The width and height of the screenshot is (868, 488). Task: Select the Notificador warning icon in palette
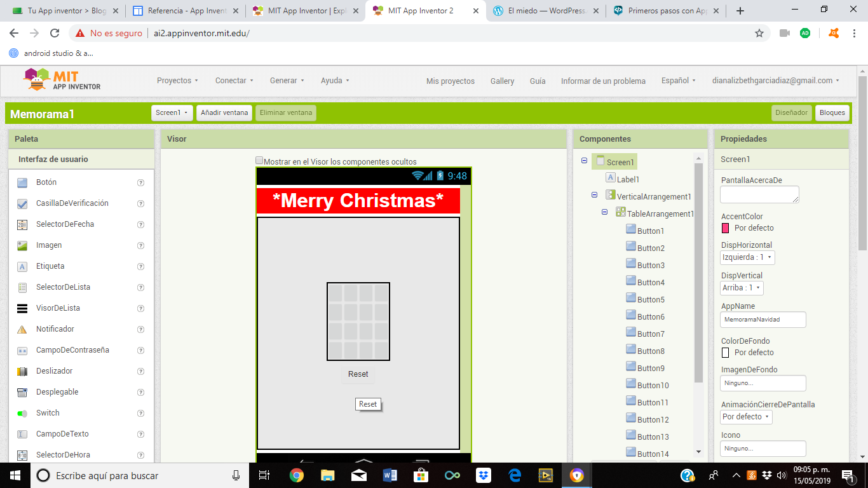[22, 329]
